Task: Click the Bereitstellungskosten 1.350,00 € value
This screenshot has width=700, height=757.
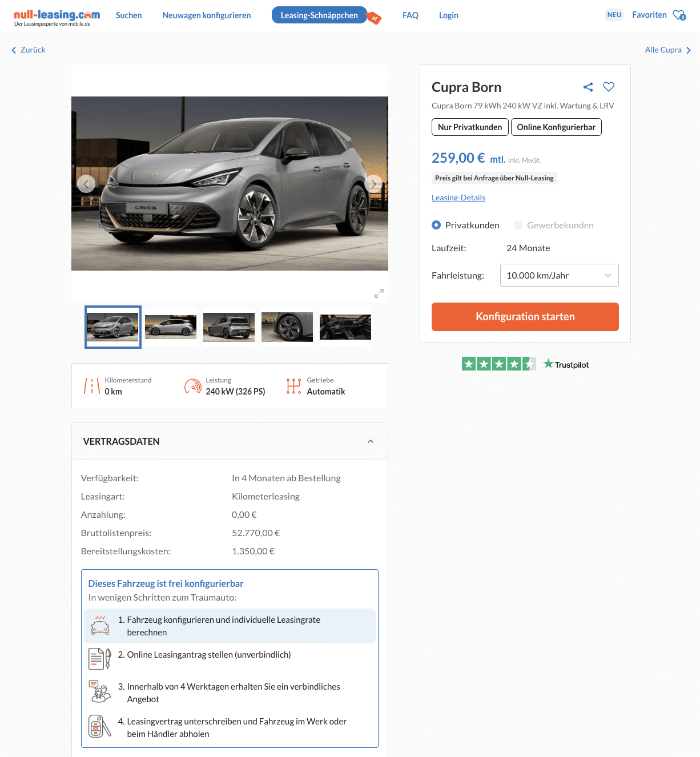Action: (x=253, y=551)
